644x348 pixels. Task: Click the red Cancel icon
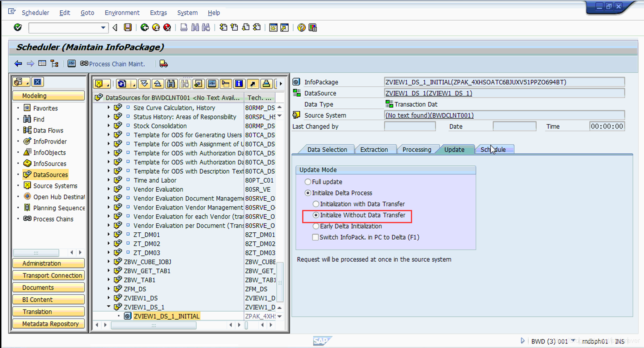coord(167,27)
